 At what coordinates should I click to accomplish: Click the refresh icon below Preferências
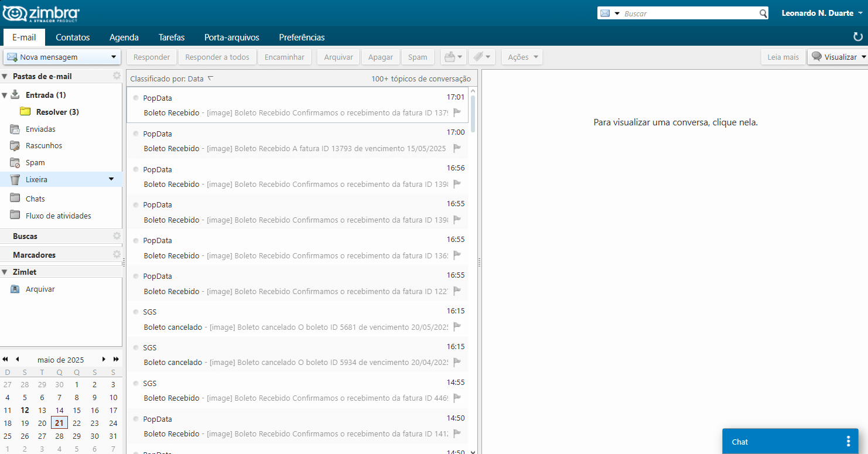[x=859, y=37]
